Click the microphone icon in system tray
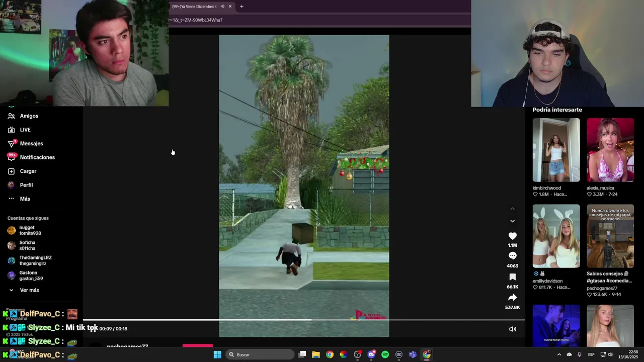This screenshot has width=644, height=362. coord(579,354)
